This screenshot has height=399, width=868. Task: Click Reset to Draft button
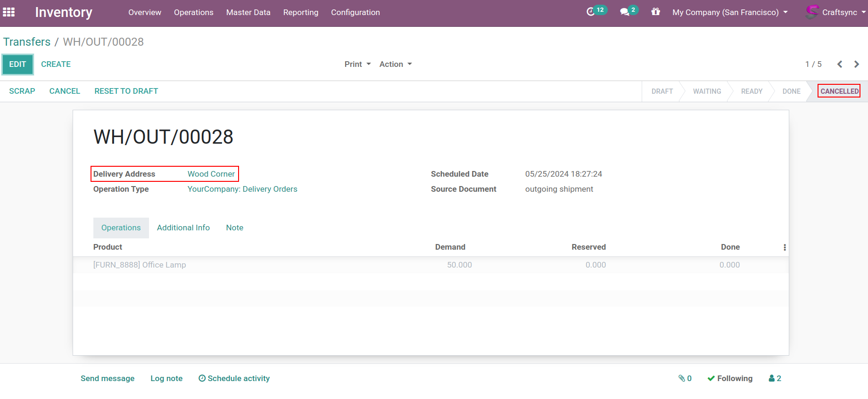pos(126,91)
